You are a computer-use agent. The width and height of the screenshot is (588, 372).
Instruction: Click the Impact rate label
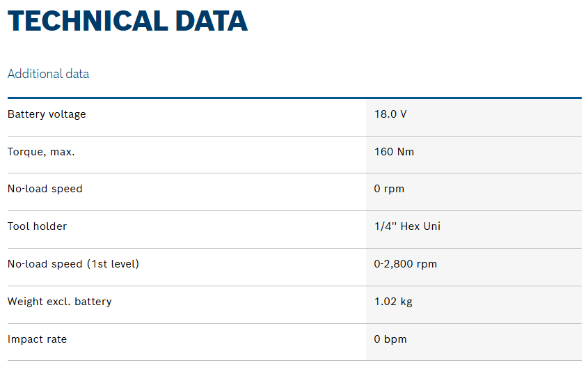[37, 339]
